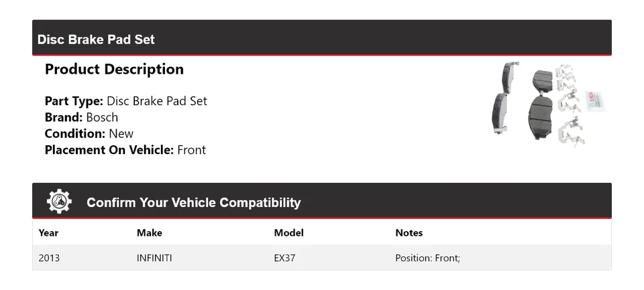Click the Model column header

tap(288, 233)
